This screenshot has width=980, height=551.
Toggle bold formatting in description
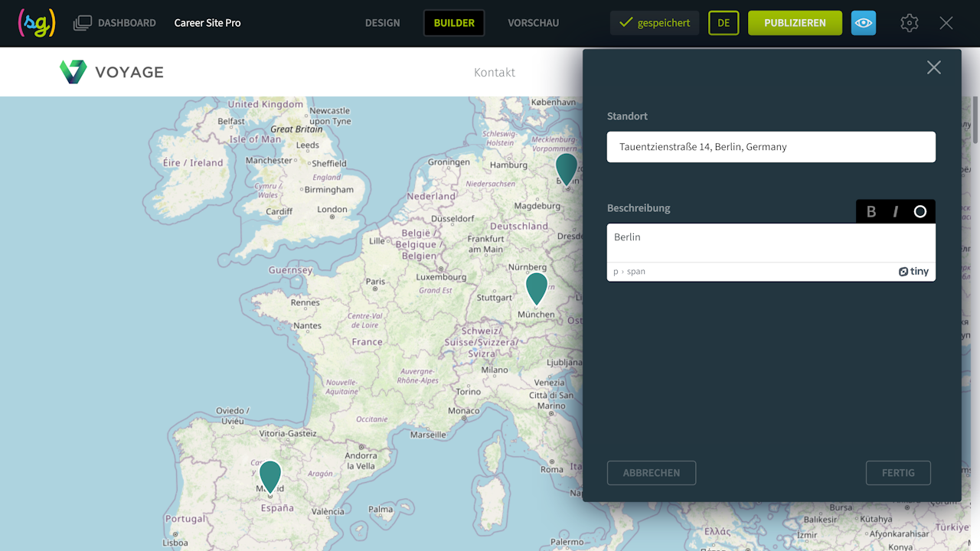tap(871, 212)
